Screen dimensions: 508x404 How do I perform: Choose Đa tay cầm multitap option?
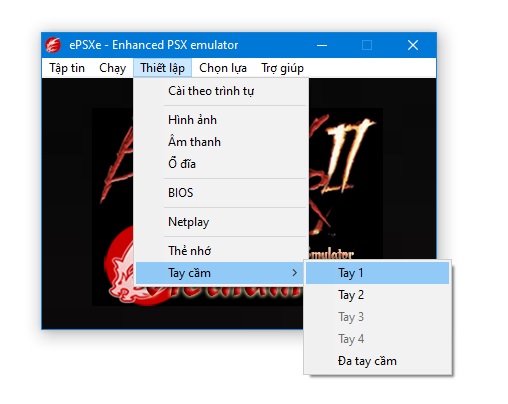378,361
